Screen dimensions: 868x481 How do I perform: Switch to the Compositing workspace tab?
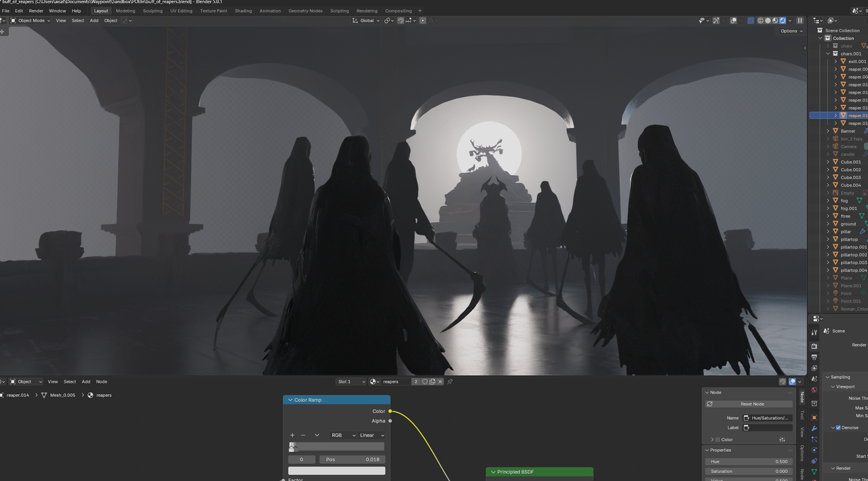[x=399, y=11]
